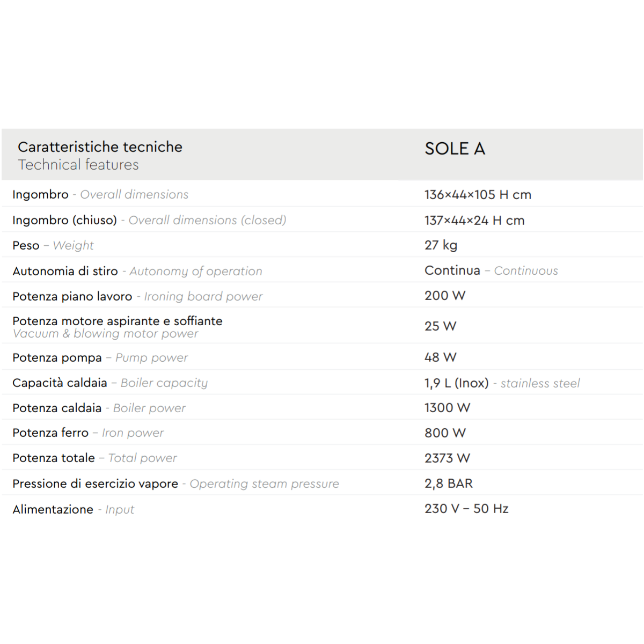Click the '48 W' pump power value
Viewport: 644px width, 644px height.
click(x=440, y=357)
